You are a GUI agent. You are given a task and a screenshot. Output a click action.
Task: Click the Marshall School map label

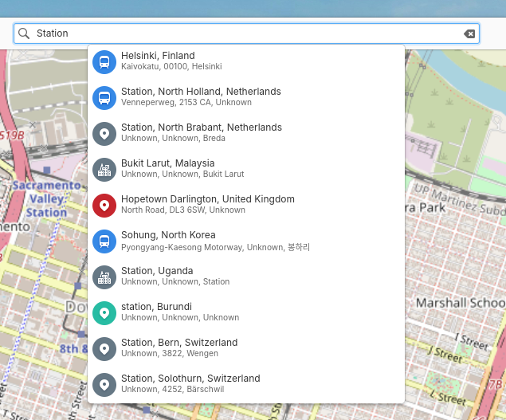pyautogui.click(x=460, y=303)
